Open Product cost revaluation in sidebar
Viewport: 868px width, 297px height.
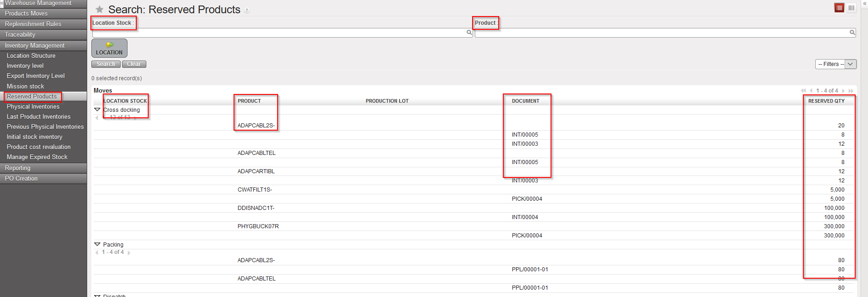click(x=39, y=147)
